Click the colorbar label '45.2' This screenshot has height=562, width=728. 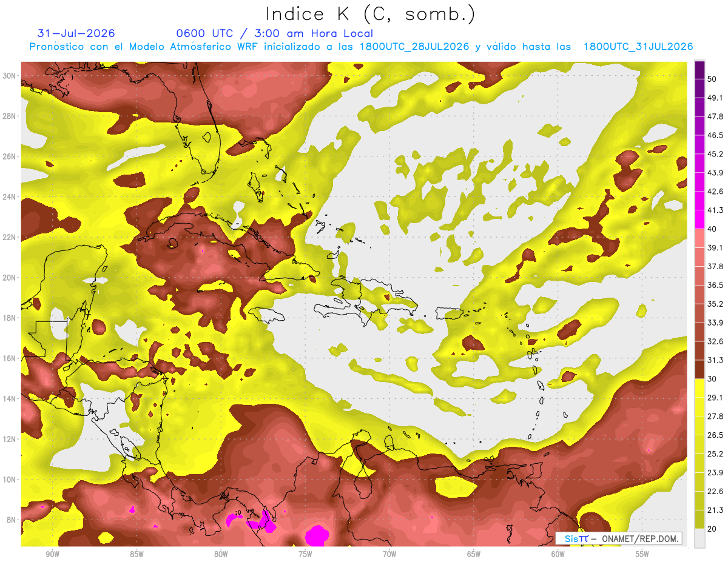tap(715, 154)
